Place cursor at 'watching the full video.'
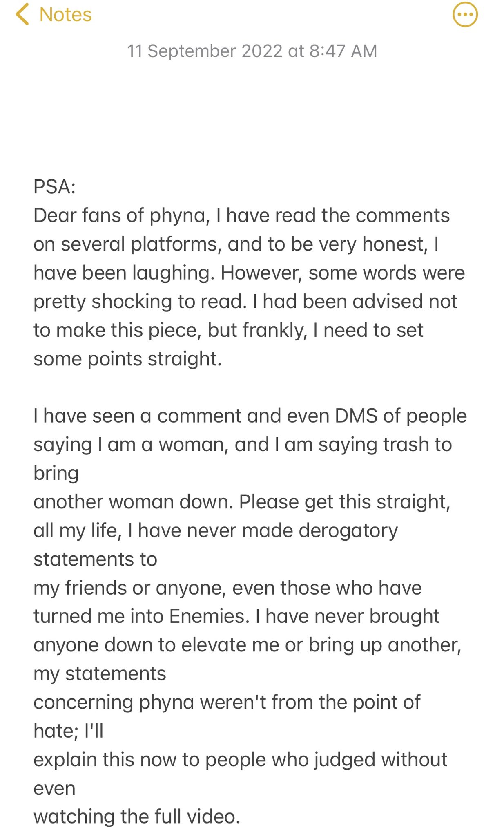The height and width of the screenshot is (837, 504). click(137, 817)
